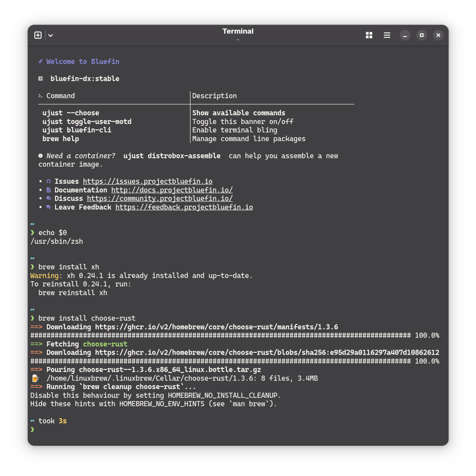Screen dimensions: 476x476
Task: Expand the new tab dropdown arrow
Action: click(51, 36)
